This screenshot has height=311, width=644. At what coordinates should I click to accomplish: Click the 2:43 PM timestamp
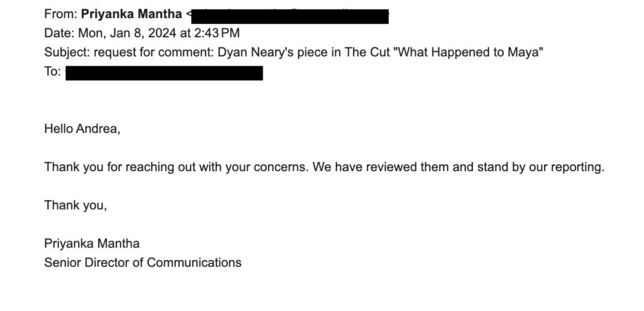tap(217, 33)
